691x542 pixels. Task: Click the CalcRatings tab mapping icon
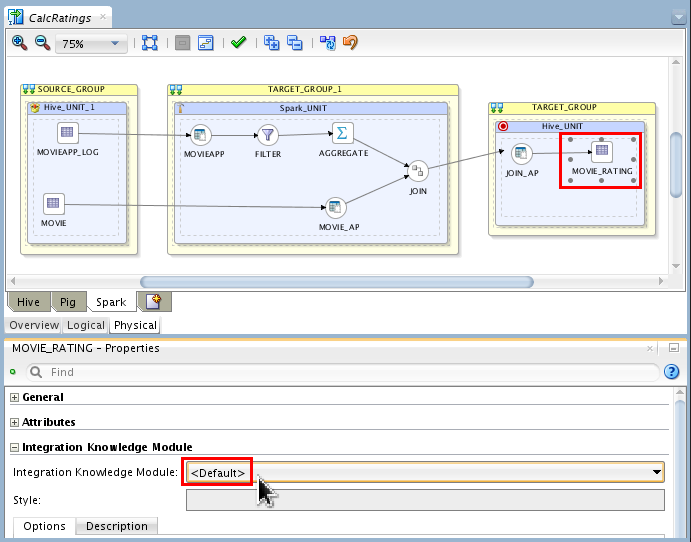pos(15,17)
